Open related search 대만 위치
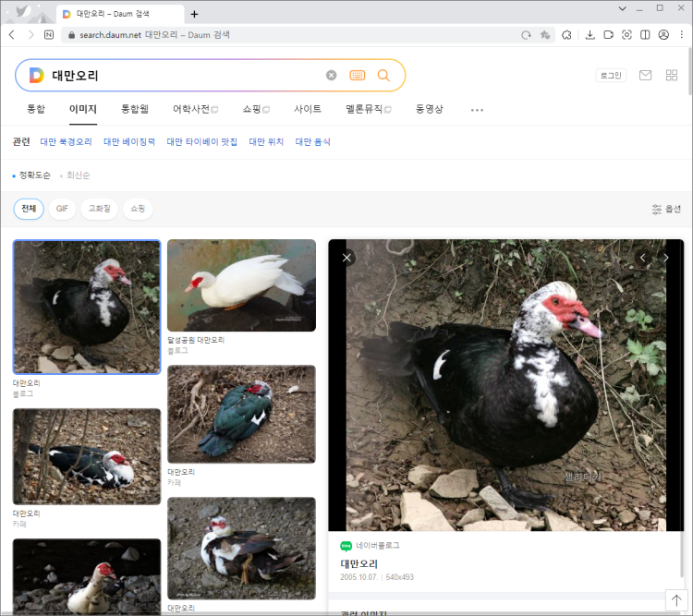693x616 pixels. coord(266,142)
